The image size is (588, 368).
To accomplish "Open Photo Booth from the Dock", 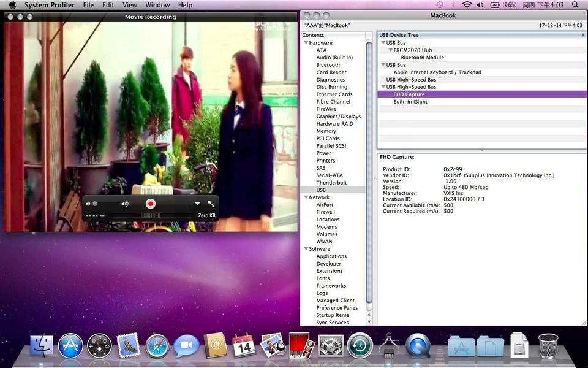I will pos(301,346).
